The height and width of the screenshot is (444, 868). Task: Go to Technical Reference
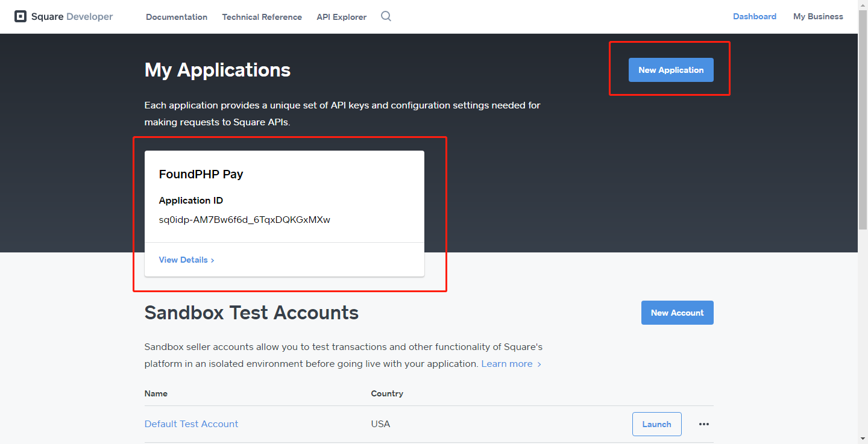262,17
